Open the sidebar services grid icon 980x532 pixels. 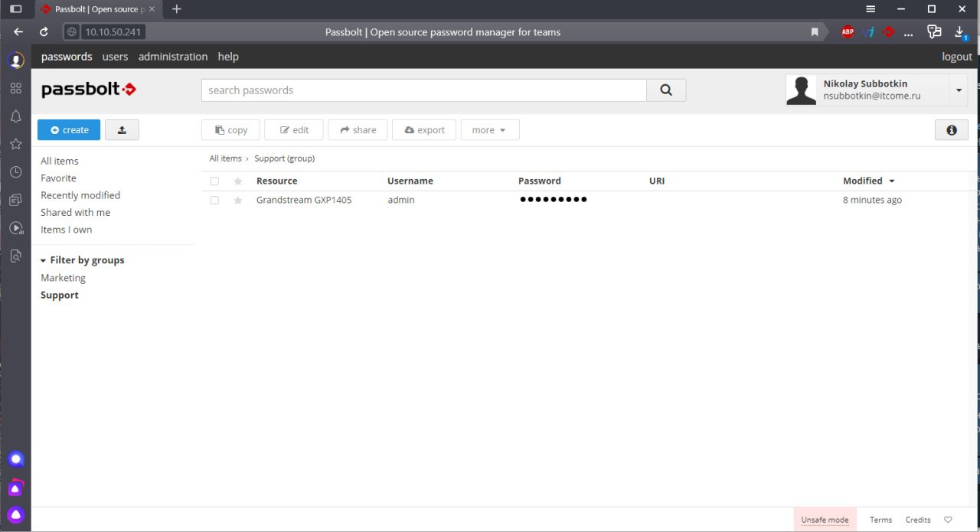point(16,88)
